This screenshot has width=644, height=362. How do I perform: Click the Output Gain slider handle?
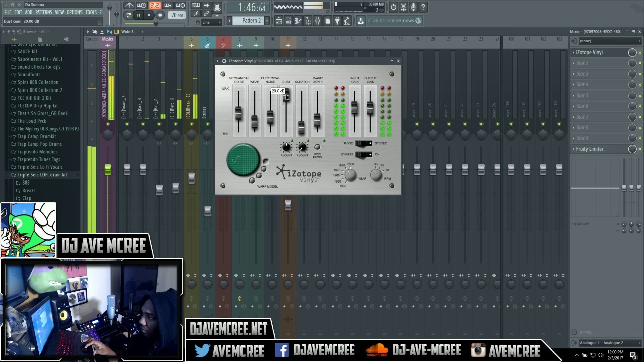[370, 108]
